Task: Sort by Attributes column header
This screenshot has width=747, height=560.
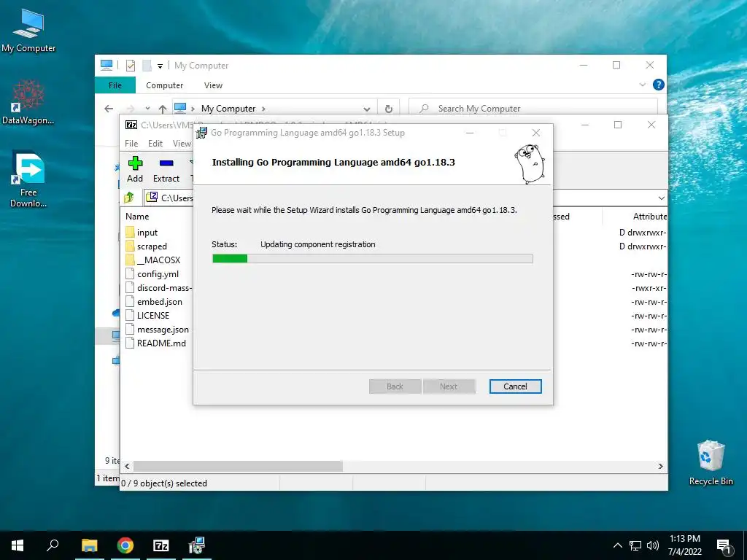Action: (649, 216)
